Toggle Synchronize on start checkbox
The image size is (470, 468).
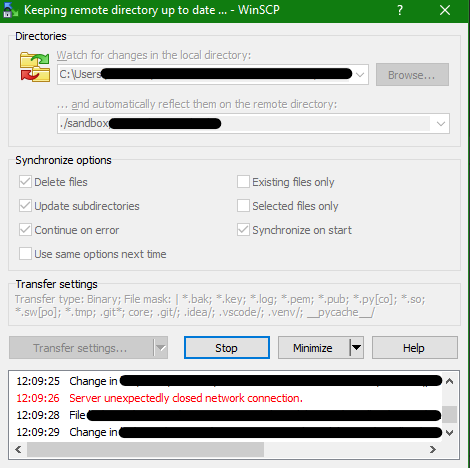coord(243,230)
